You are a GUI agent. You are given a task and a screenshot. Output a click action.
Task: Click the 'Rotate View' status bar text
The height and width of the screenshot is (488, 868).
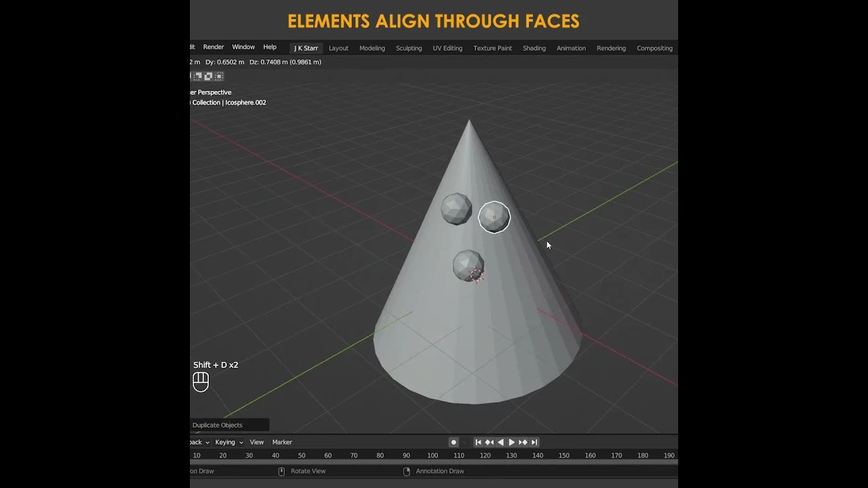[308, 471]
